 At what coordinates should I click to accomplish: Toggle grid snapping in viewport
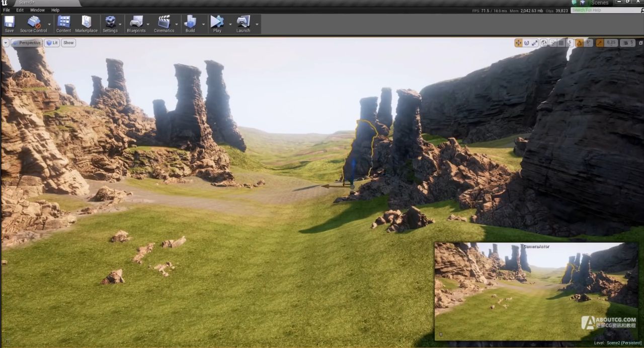561,43
